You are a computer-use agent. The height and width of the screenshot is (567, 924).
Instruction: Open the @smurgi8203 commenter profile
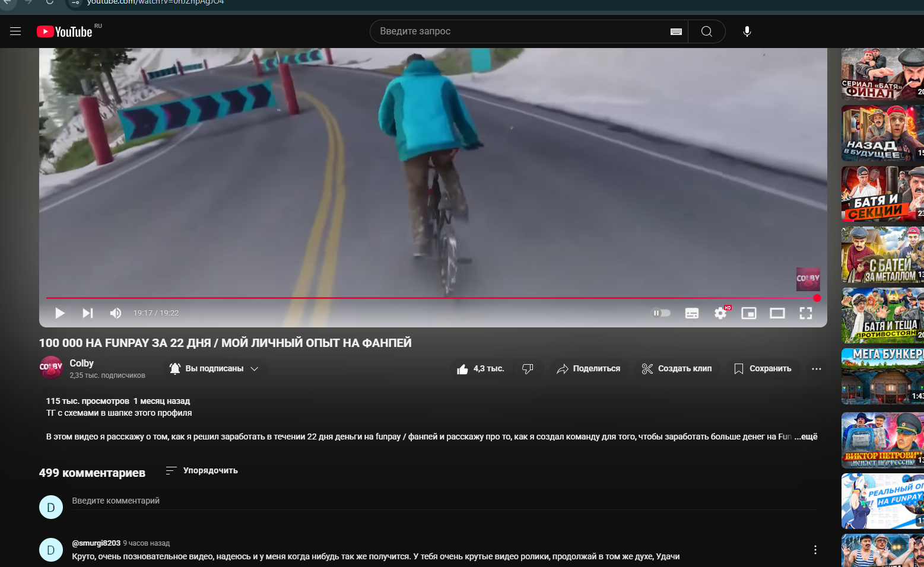point(96,543)
